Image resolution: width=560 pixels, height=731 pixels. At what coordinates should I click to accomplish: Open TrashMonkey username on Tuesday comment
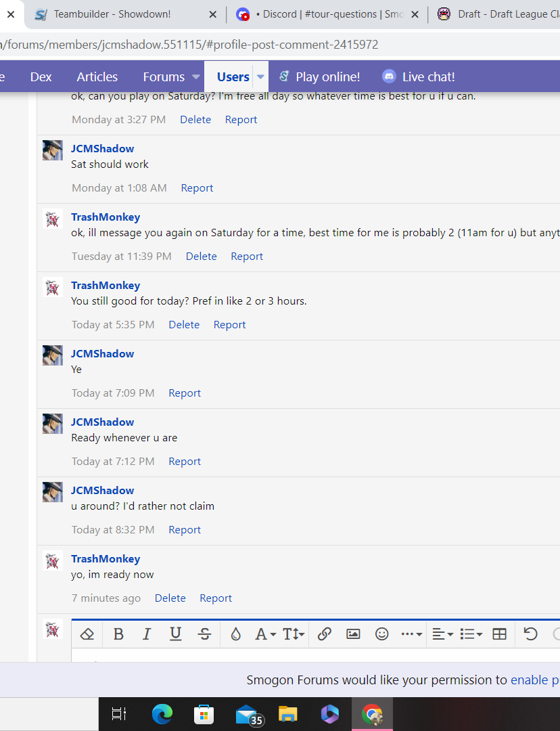pos(106,217)
